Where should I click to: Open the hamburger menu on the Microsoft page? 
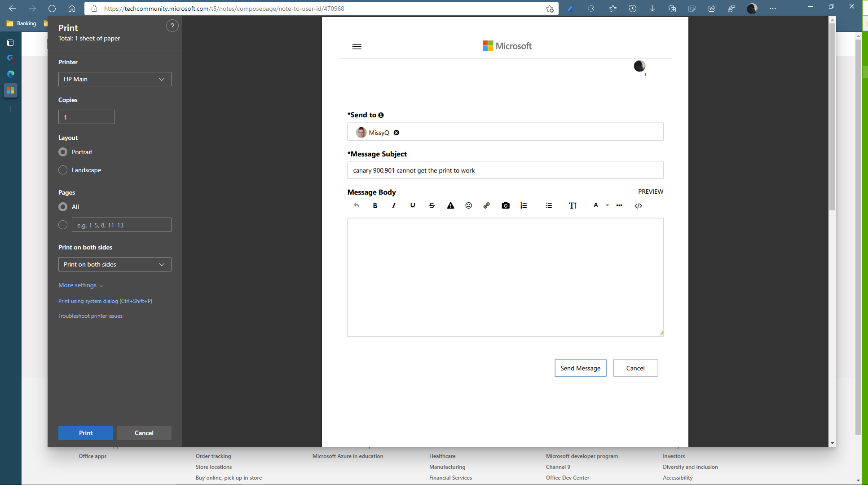[x=357, y=46]
